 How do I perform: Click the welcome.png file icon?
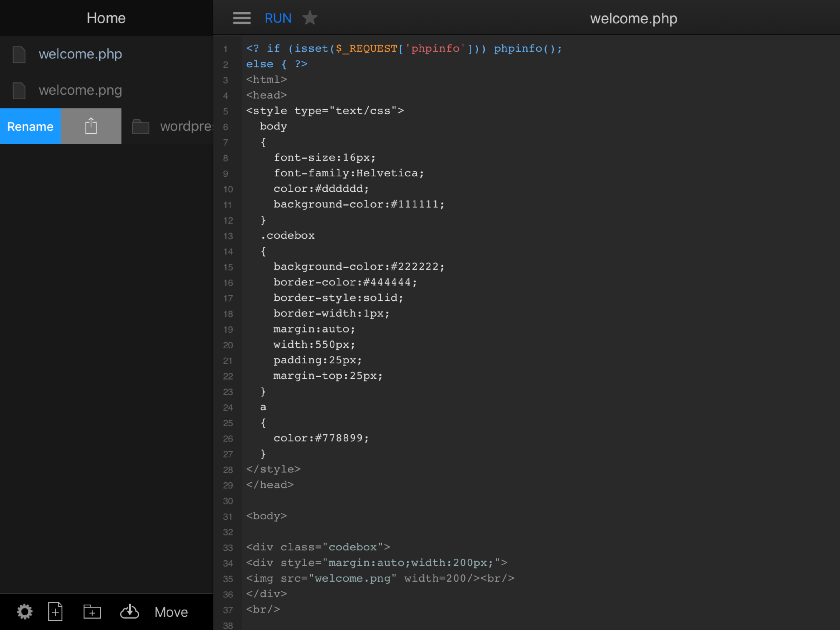(19, 90)
